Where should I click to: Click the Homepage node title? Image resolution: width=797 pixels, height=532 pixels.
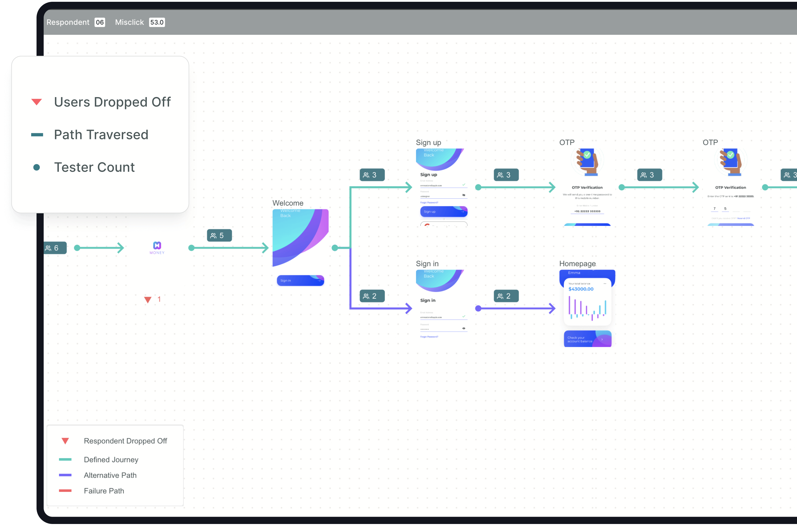tap(577, 264)
